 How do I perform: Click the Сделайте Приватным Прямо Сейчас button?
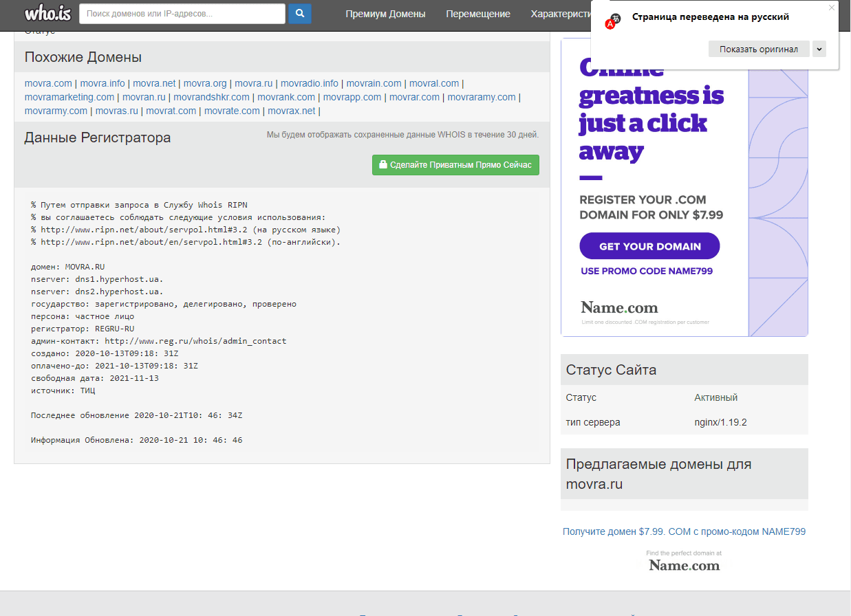click(455, 165)
